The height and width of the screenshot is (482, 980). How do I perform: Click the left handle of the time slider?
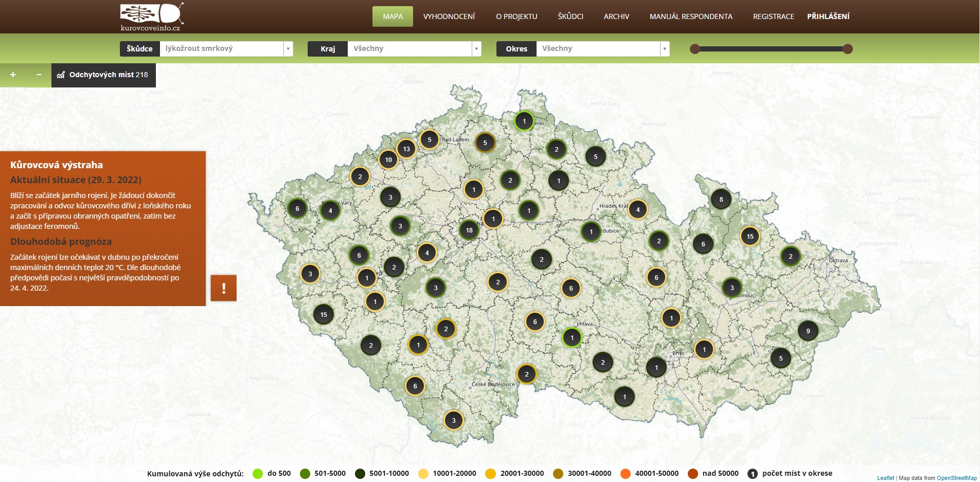[694, 49]
